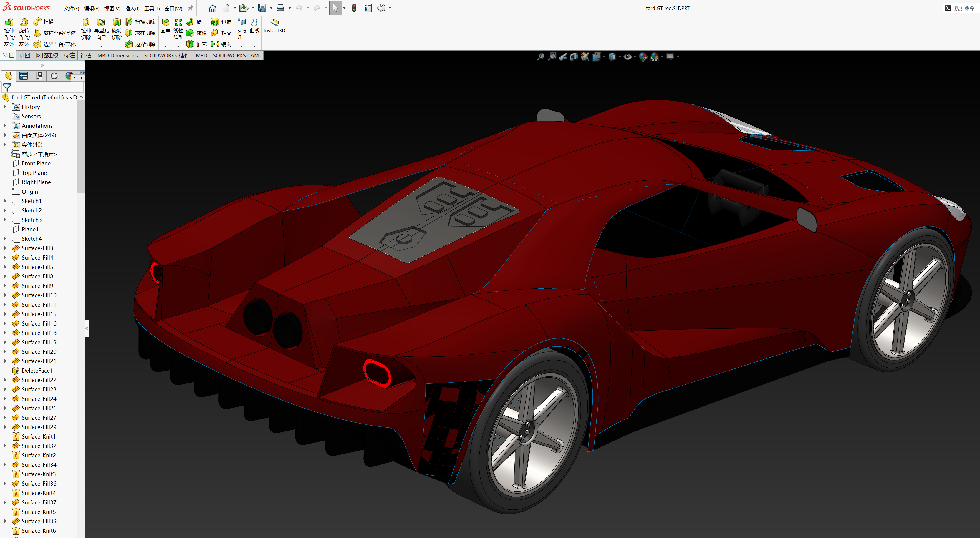Click the Lofted Cut (放样切除) tool

pyautogui.click(x=140, y=33)
